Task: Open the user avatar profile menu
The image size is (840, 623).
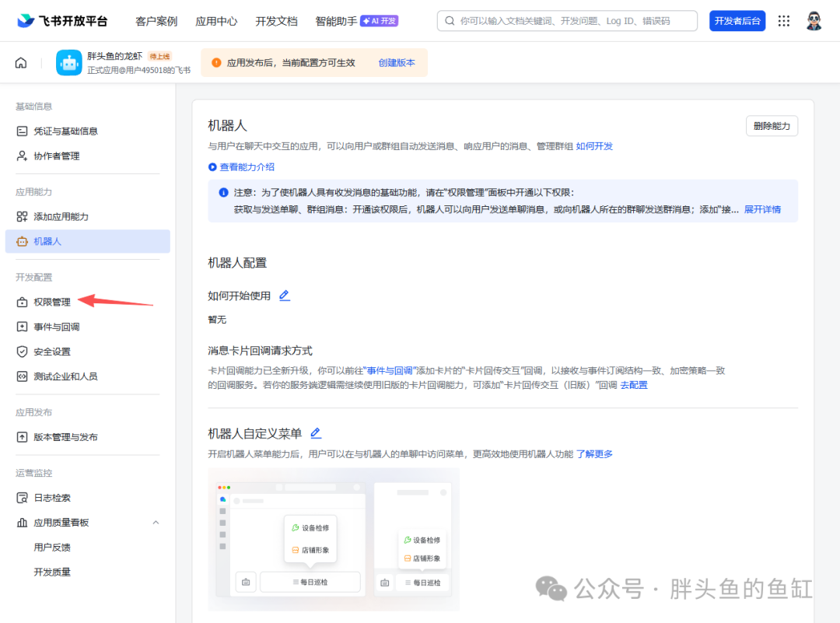Action: click(814, 21)
